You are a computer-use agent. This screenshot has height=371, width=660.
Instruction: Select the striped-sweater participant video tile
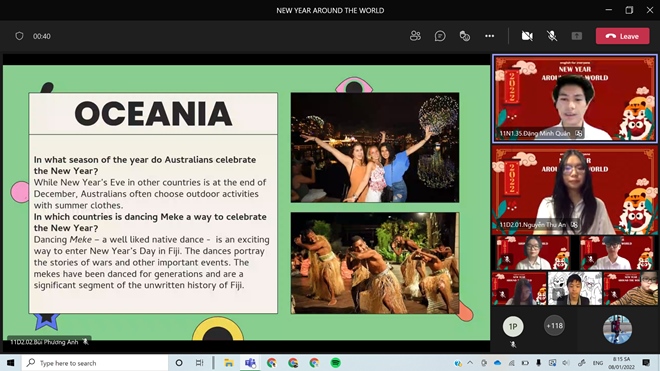click(630, 288)
